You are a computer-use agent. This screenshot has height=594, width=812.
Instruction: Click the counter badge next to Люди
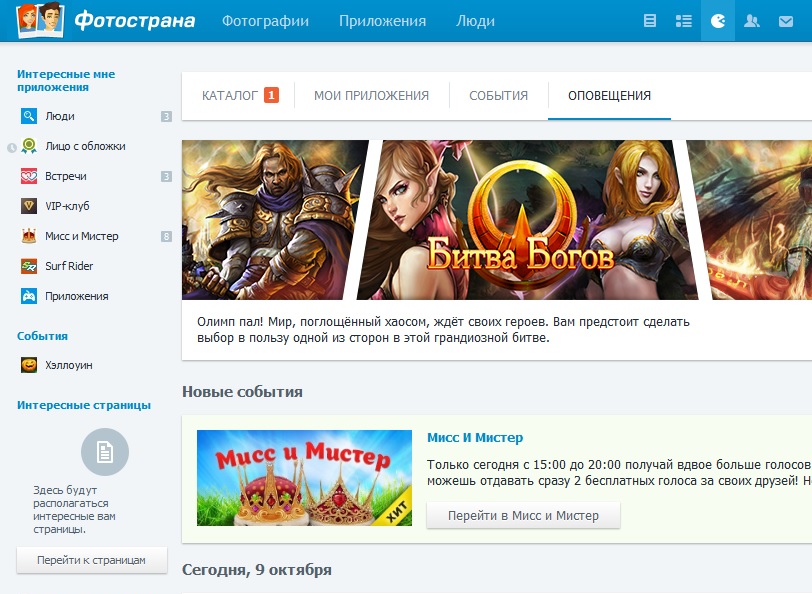point(166,117)
